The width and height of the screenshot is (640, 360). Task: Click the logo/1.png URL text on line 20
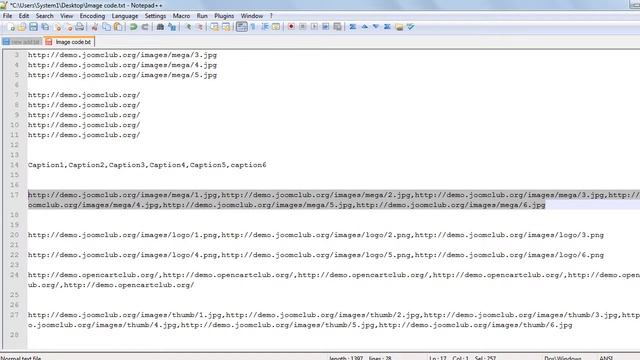pos(316,235)
